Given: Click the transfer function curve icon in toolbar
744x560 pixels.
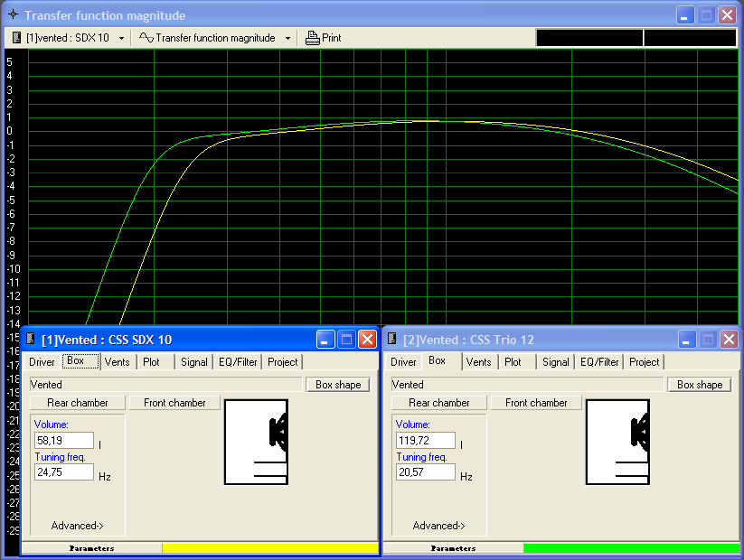Looking at the screenshot, I should click(146, 37).
